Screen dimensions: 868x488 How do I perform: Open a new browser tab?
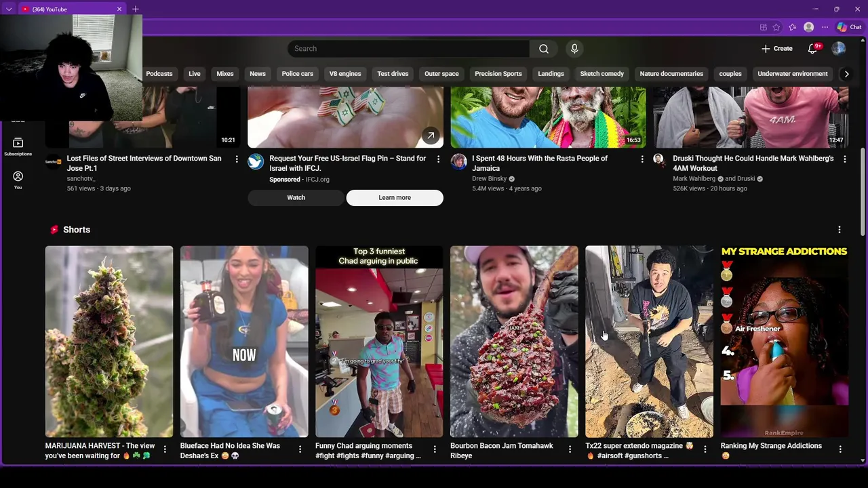(x=136, y=9)
